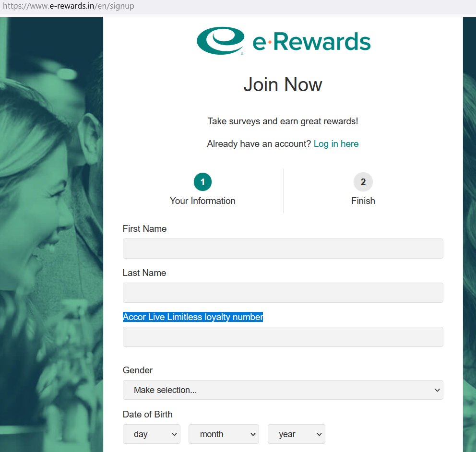Expand the day dropdown
The width and height of the screenshot is (476, 452).
[152, 434]
